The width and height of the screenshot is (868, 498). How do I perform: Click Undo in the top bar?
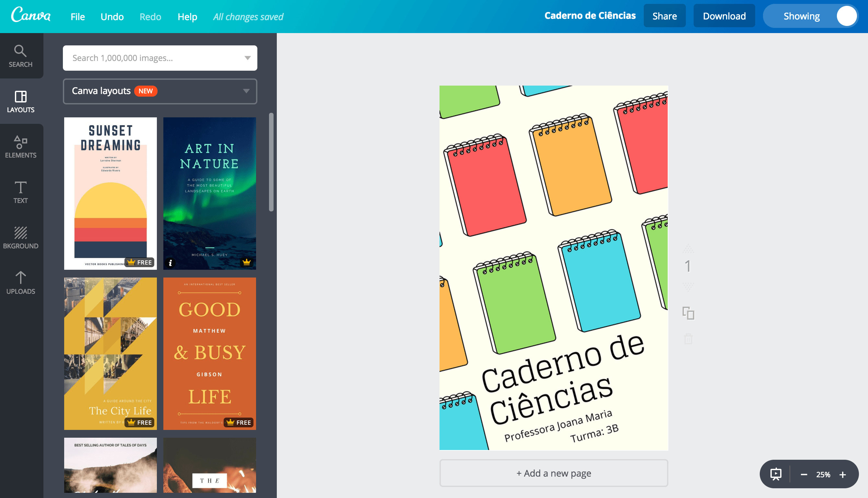click(112, 17)
